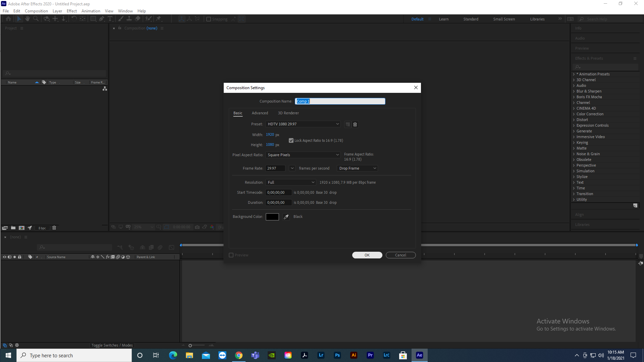Image resolution: width=644 pixels, height=362 pixels.
Task: Click the 8 bpc color depth button
Action: (42, 228)
